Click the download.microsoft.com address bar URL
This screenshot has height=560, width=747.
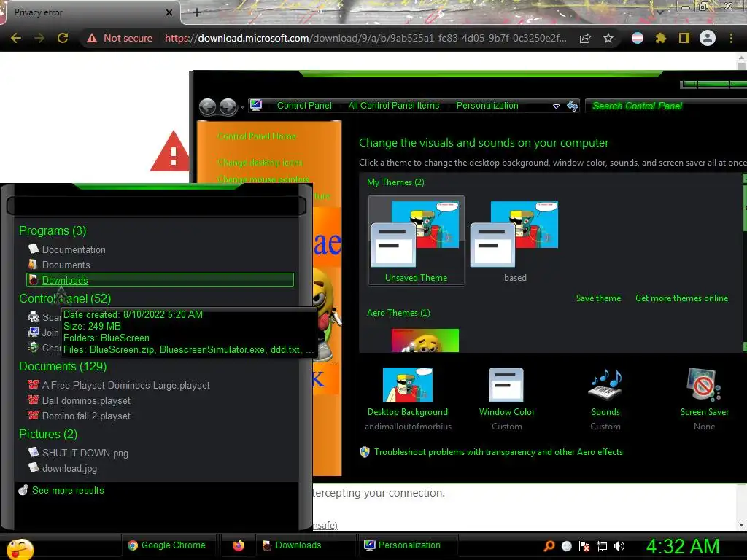365,38
